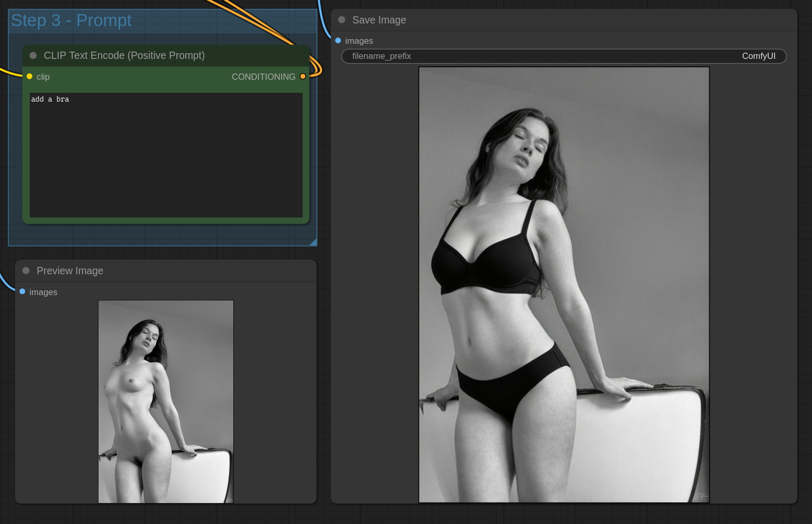This screenshot has width=812, height=524.
Task: Click the Preview Image node's images input port
Action: tap(22, 291)
